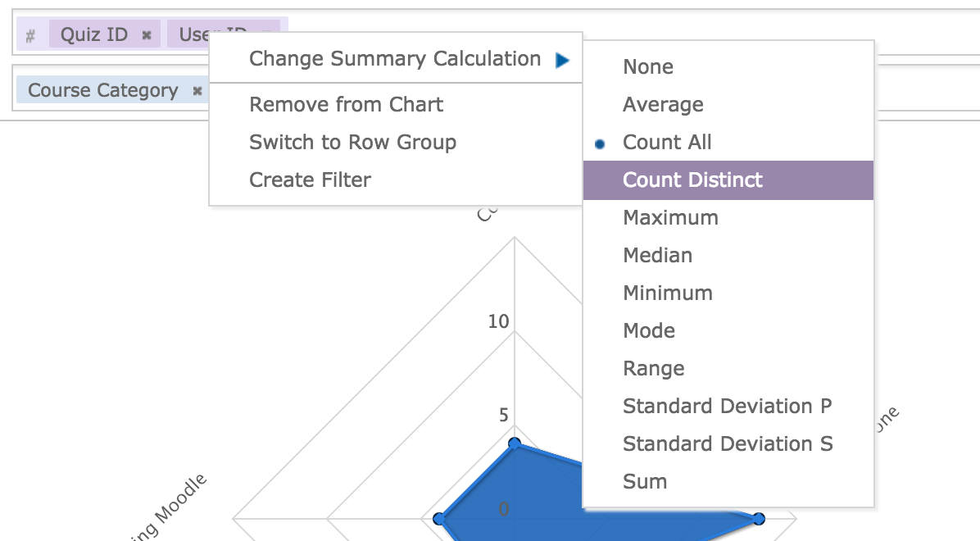Click Standard Deviation P option
The width and height of the screenshot is (980, 541).
[x=727, y=407]
